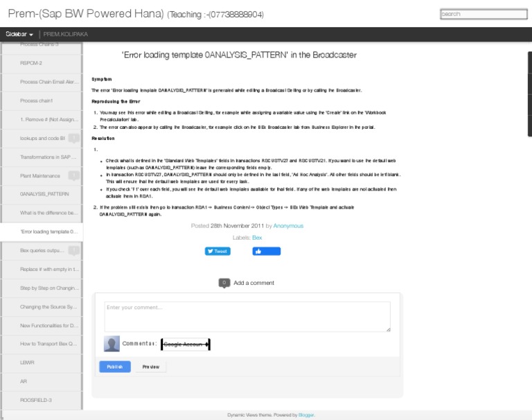Click the Add a comment heading
Screen dimensions: 532x420
[x=254, y=283]
